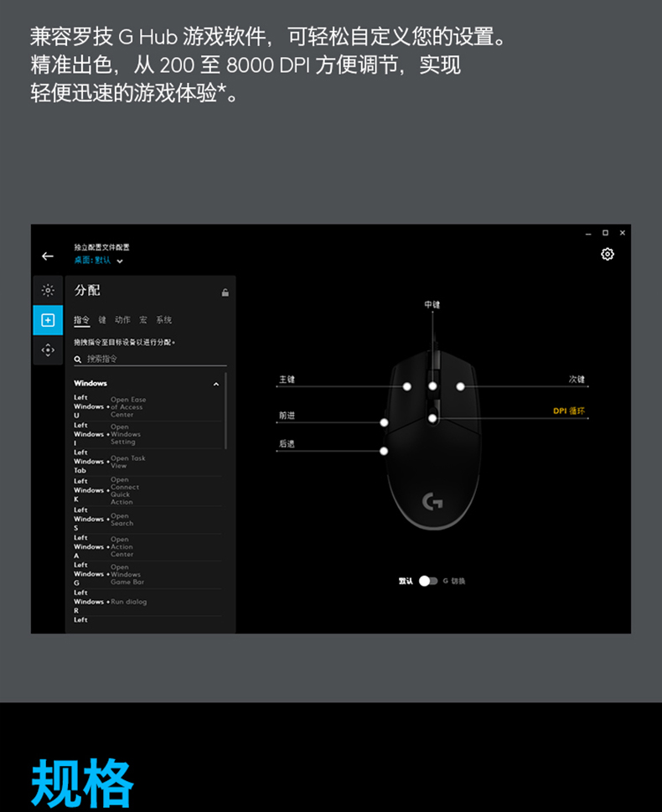The image size is (662, 812).
Task: Minimize the G Hub window
Action: point(588,234)
